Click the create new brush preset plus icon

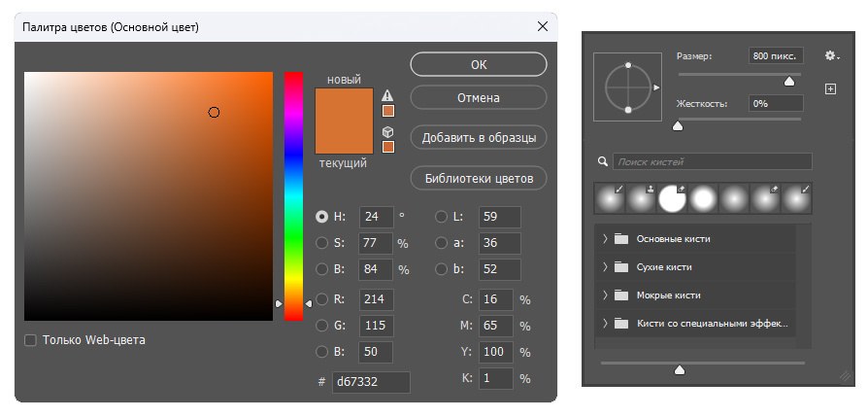point(830,88)
